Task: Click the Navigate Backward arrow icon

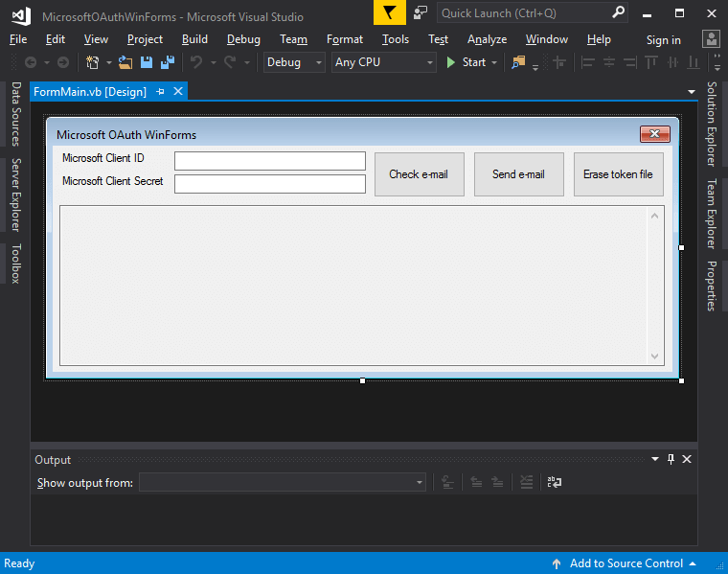Action: click(x=31, y=62)
